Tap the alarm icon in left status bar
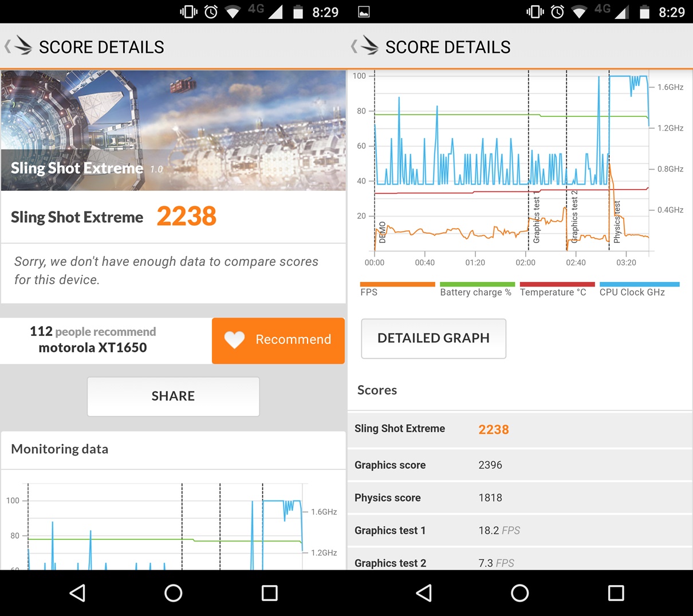693x616 pixels. 211,12
